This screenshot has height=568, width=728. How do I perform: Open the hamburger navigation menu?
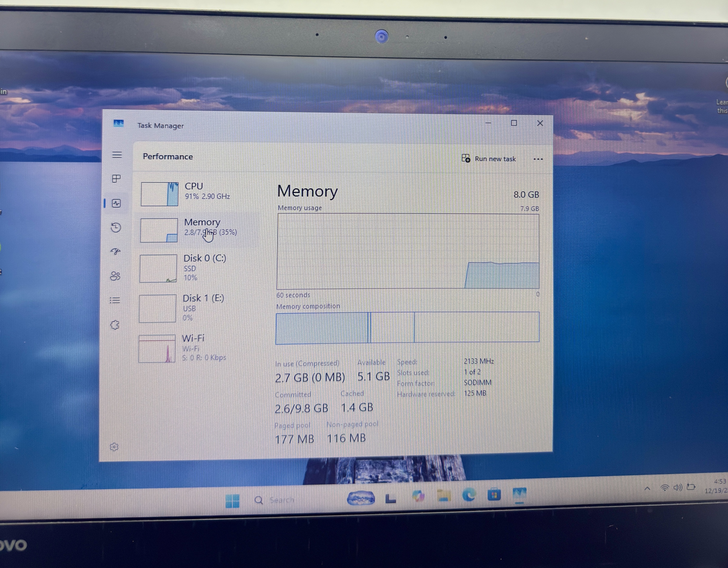(x=117, y=155)
